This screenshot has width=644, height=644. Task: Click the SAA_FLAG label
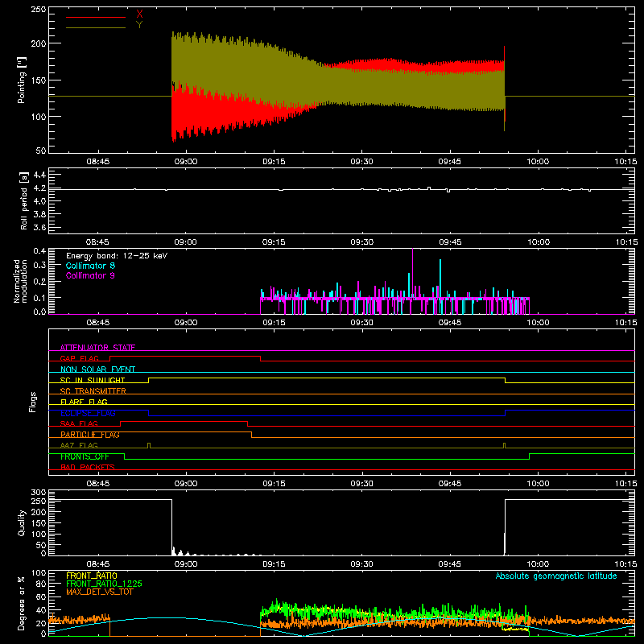[79, 424]
